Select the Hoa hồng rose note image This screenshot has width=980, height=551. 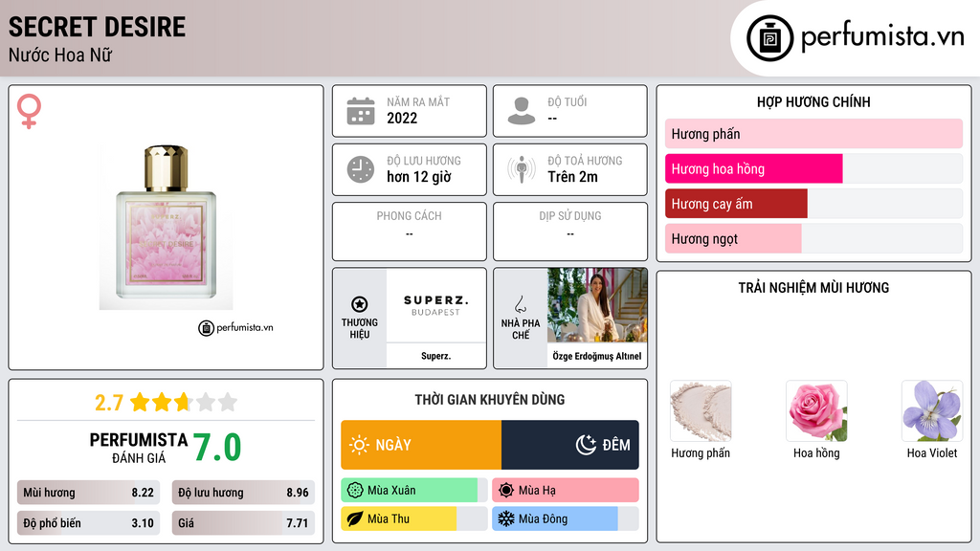pyautogui.click(x=816, y=411)
